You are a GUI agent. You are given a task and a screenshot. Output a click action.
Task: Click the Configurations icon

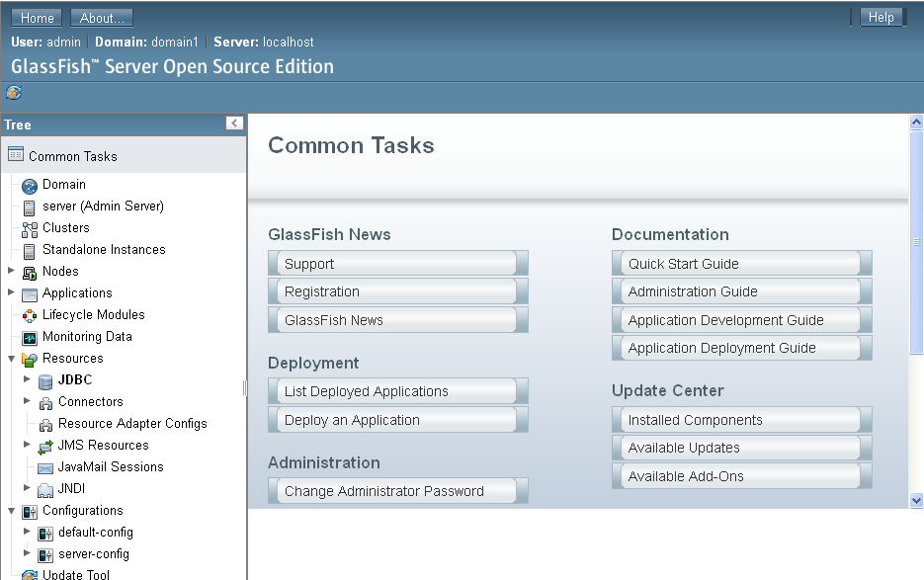(30, 512)
